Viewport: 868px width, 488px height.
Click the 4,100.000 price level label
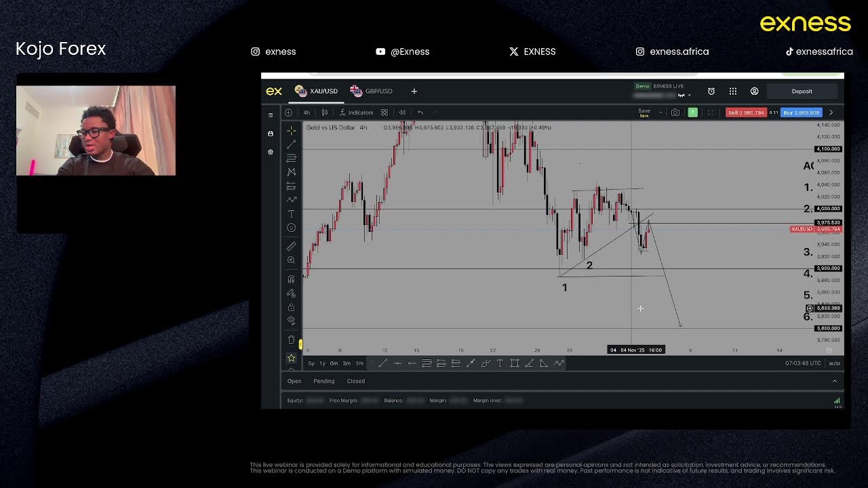[828, 148]
